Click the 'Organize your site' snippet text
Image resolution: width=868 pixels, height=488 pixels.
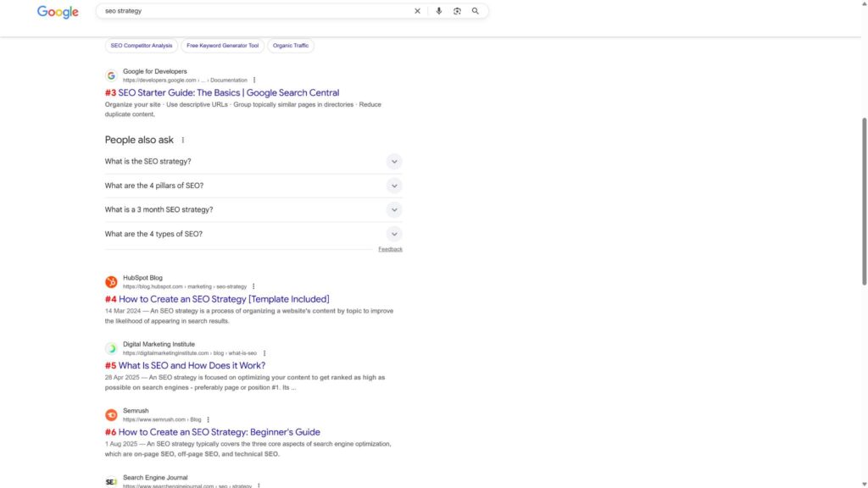[x=132, y=104]
